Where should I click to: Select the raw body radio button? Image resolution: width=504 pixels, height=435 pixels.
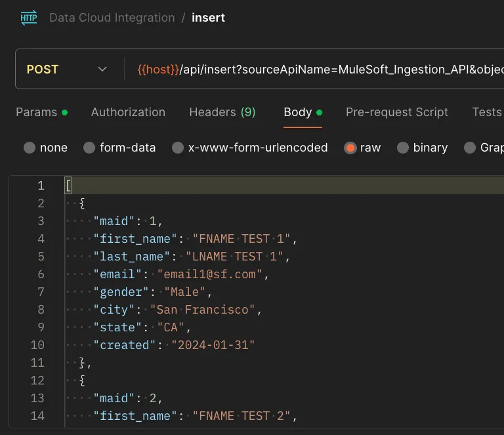pyautogui.click(x=350, y=148)
